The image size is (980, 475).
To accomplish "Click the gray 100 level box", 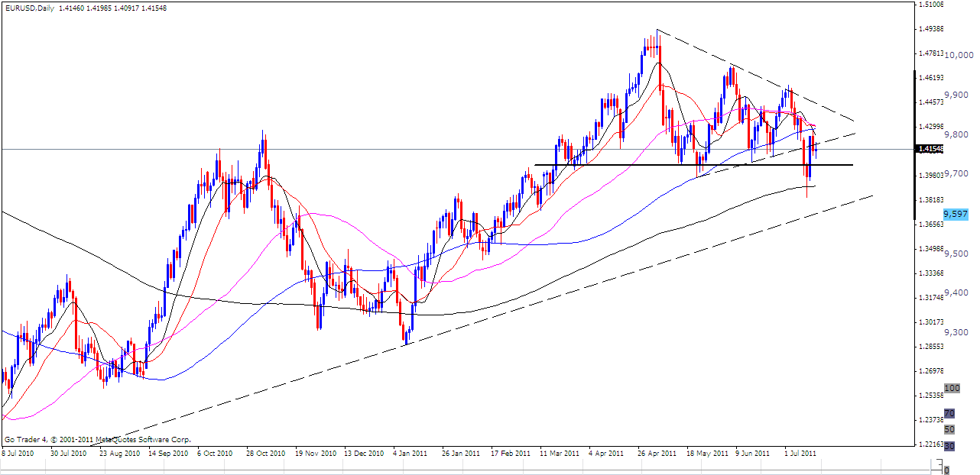I will pyautogui.click(x=952, y=389).
